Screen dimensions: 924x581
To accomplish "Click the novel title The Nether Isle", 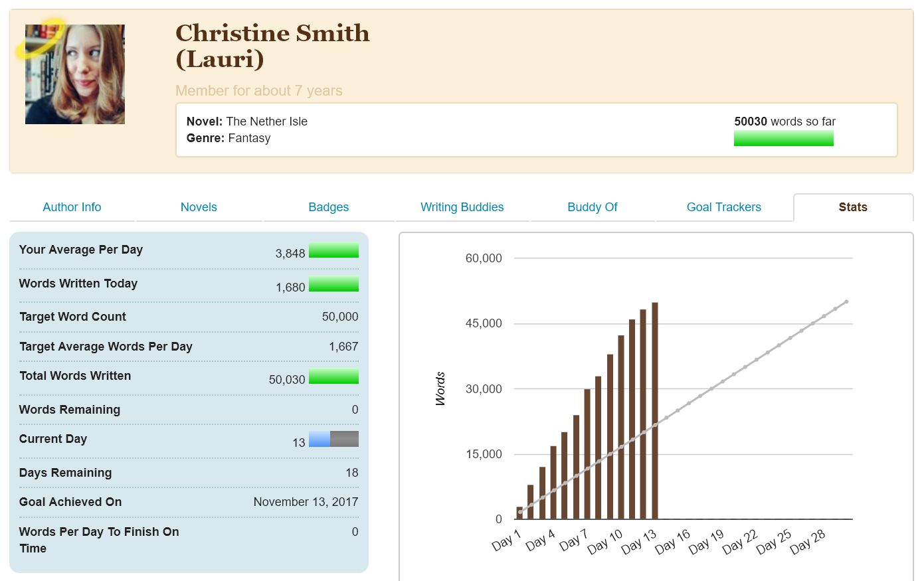I will [x=267, y=122].
